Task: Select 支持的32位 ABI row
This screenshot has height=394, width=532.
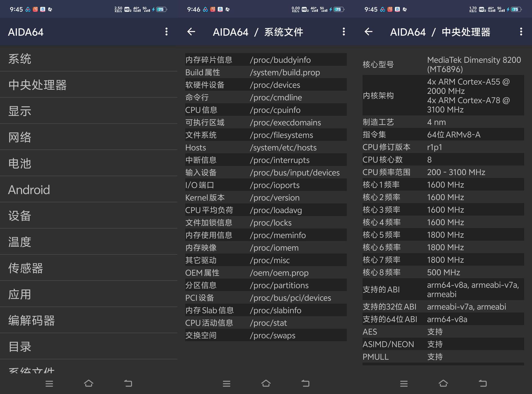Action: pyautogui.click(x=443, y=306)
